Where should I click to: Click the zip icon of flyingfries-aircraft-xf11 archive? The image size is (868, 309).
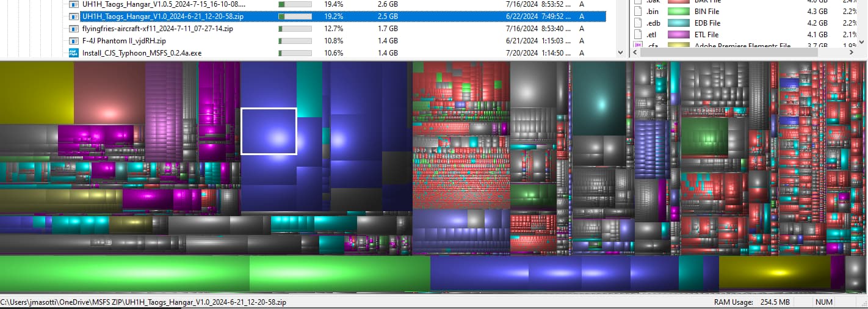pos(74,29)
